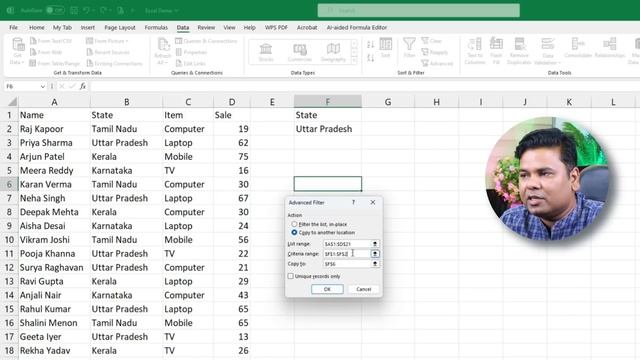Open Edit Links in Queries group
Screen dimensions: 640x360
(191, 63)
